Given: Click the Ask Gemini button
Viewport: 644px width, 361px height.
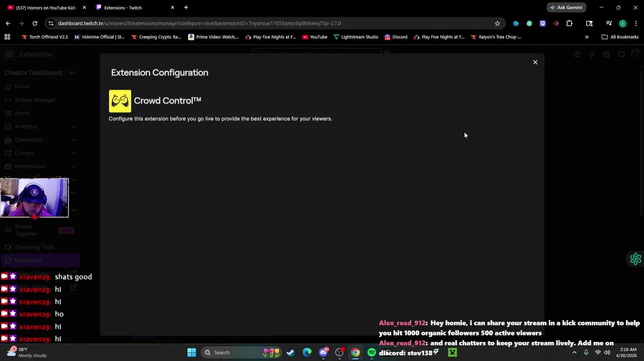Looking at the screenshot, I should tap(566, 8).
